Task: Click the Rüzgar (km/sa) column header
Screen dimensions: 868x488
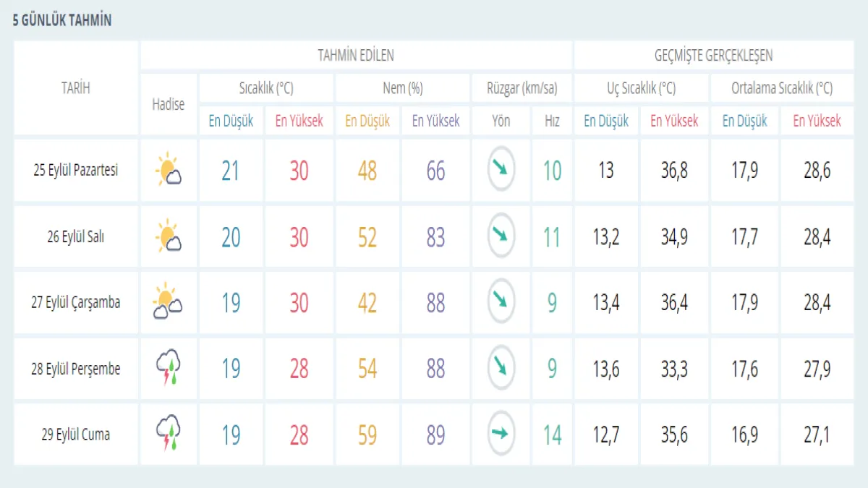Action: [x=521, y=88]
